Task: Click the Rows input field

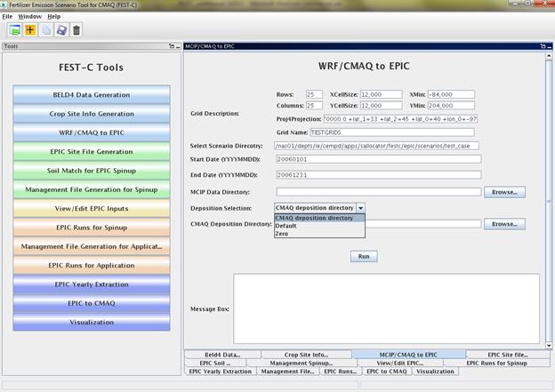Action: (x=314, y=94)
